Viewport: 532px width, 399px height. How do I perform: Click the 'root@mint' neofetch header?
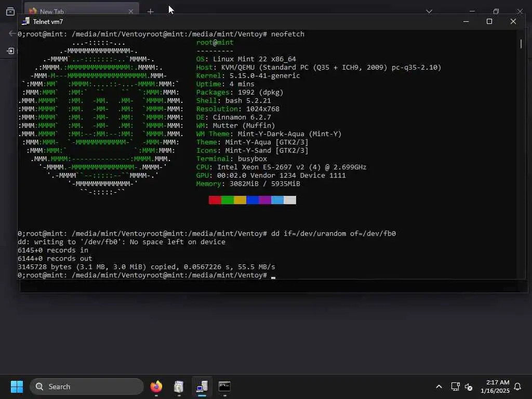(215, 43)
